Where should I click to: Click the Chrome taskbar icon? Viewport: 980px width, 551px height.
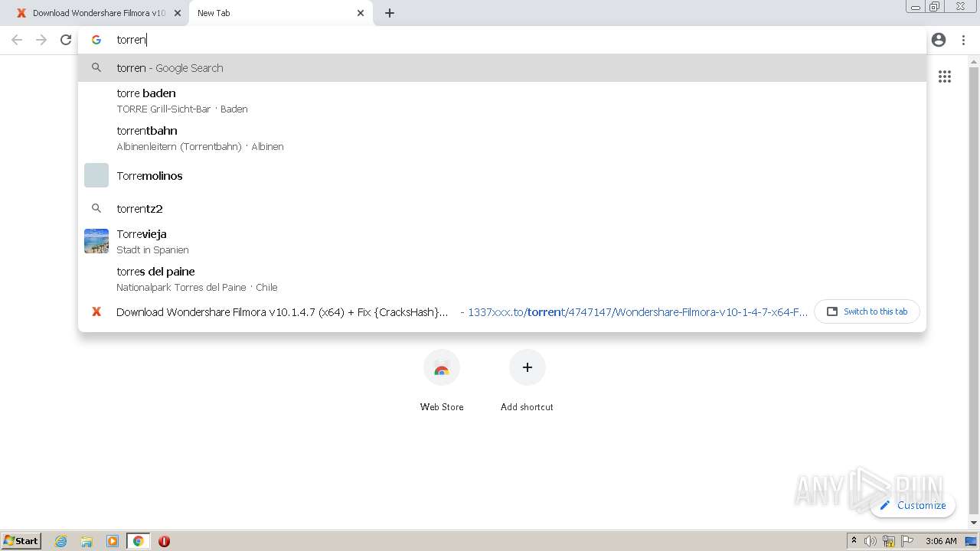point(139,541)
